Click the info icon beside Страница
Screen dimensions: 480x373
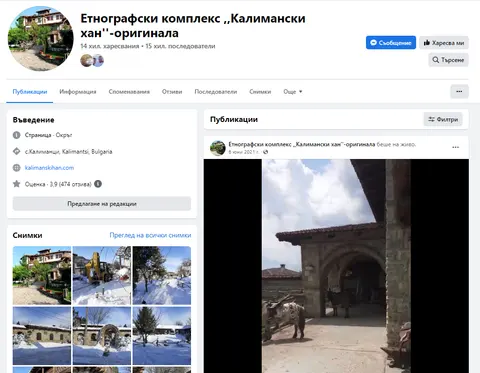[x=16, y=135]
